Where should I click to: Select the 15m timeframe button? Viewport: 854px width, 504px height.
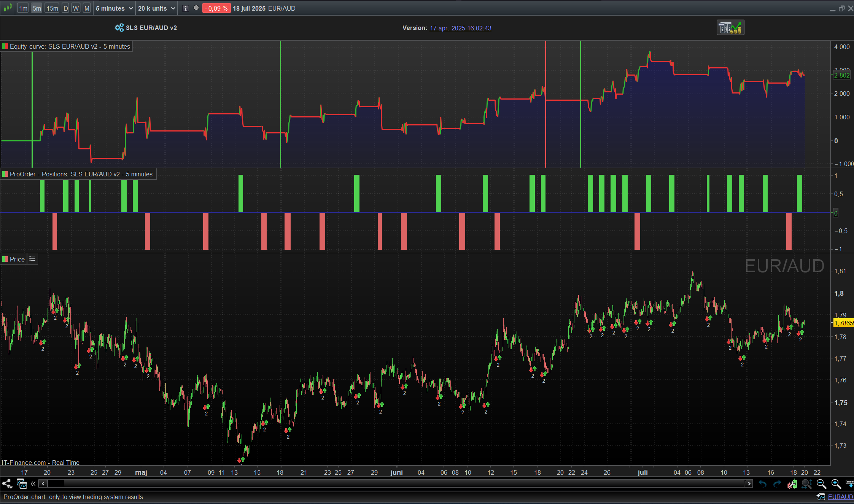point(52,8)
